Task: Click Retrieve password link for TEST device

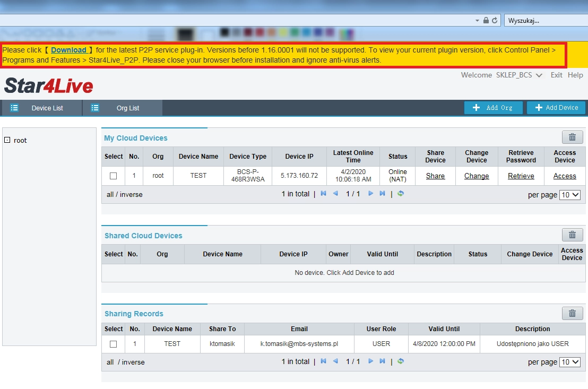Action: [x=521, y=176]
